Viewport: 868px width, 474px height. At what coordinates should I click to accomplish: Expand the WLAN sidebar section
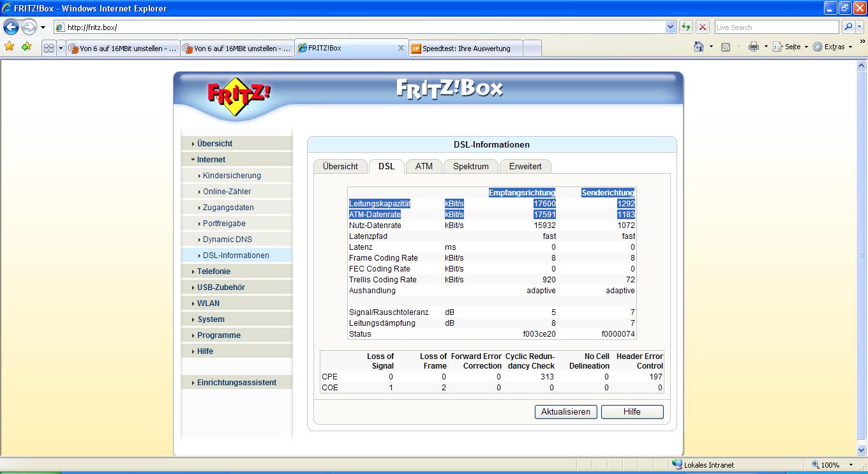(x=236, y=303)
